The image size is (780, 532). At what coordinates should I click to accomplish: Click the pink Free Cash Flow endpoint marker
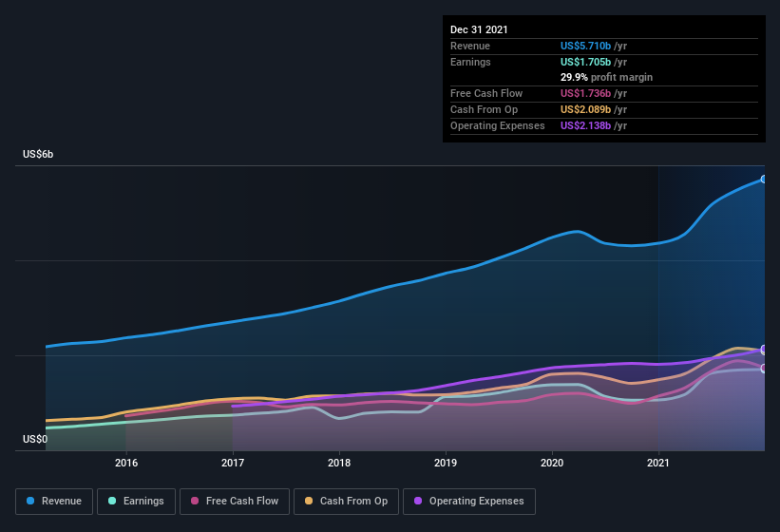point(764,369)
